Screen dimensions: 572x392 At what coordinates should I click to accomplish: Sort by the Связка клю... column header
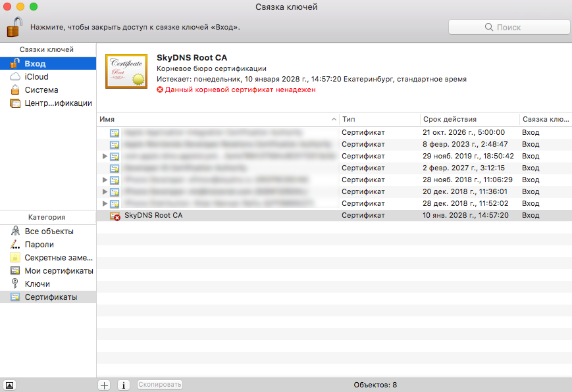click(x=546, y=119)
